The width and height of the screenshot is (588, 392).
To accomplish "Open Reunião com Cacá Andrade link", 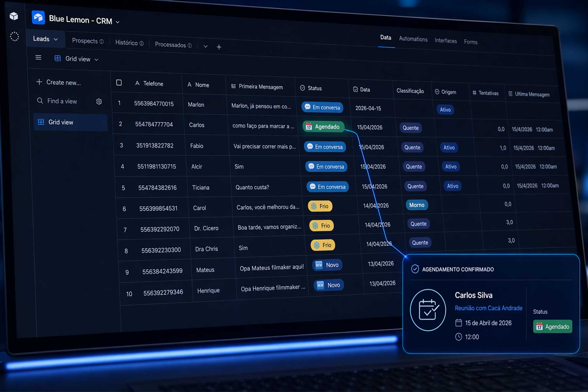I will point(488,308).
